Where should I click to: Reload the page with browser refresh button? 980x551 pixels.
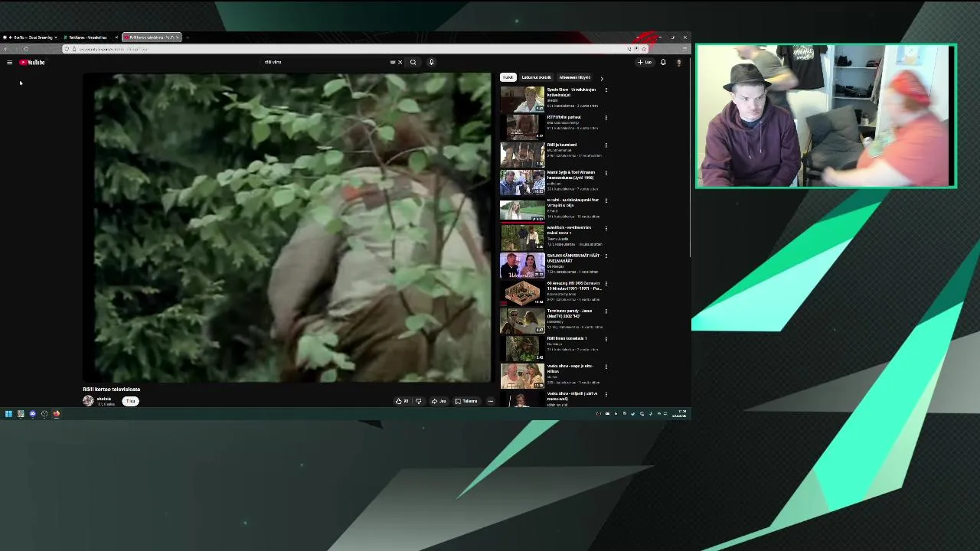[x=25, y=49]
